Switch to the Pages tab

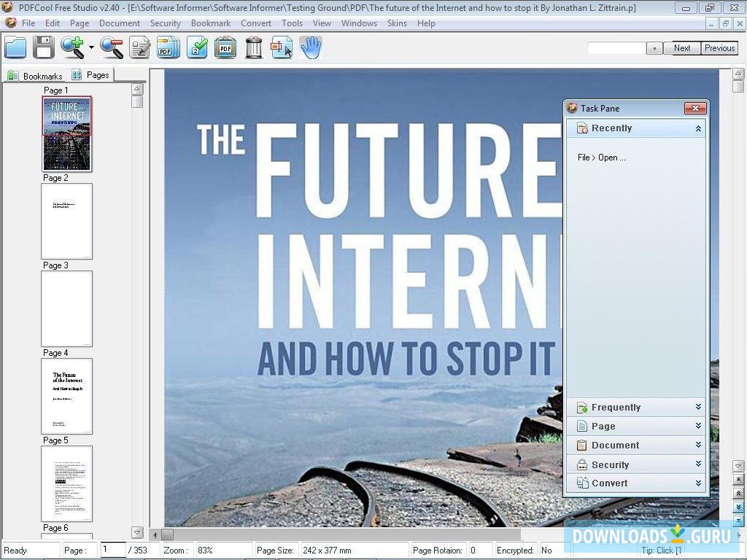coord(90,75)
